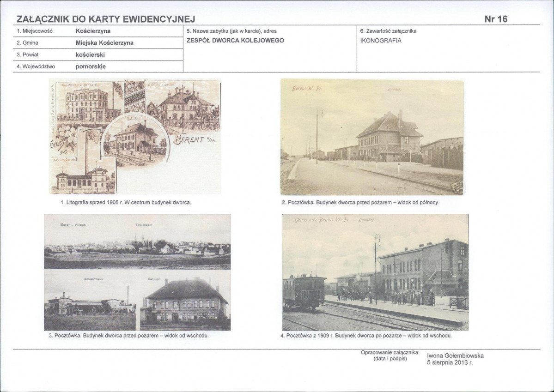Click the 1909 postcard with railway wagon
This screenshot has width=554, height=392.
click(x=375, y=272)
